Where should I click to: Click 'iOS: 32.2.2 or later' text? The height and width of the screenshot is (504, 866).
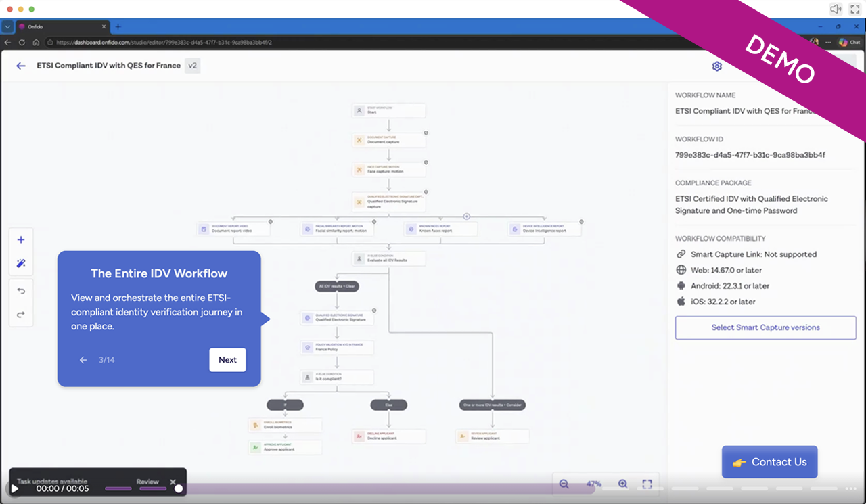coord(723,302)
